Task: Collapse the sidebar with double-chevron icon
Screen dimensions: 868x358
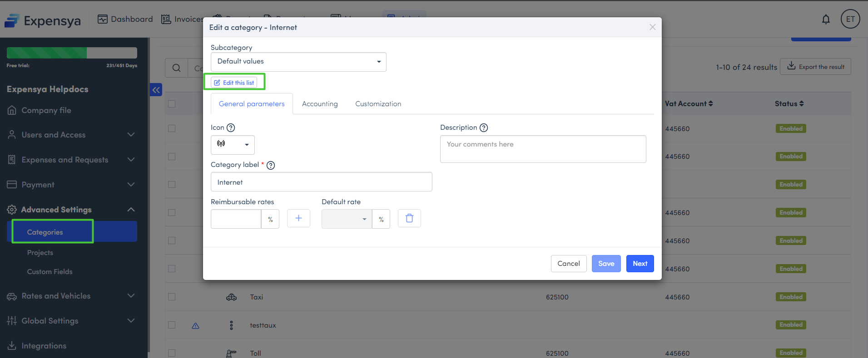Action: 156,90
